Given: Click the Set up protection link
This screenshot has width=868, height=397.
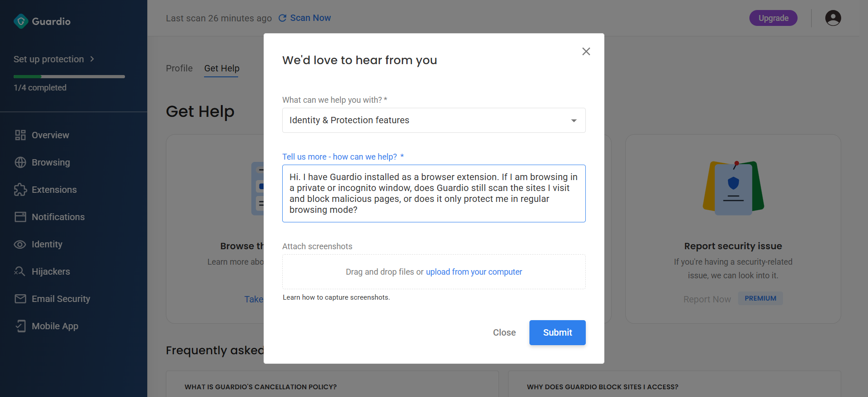Looking at the screenshot, I should (x=49, y=59).
